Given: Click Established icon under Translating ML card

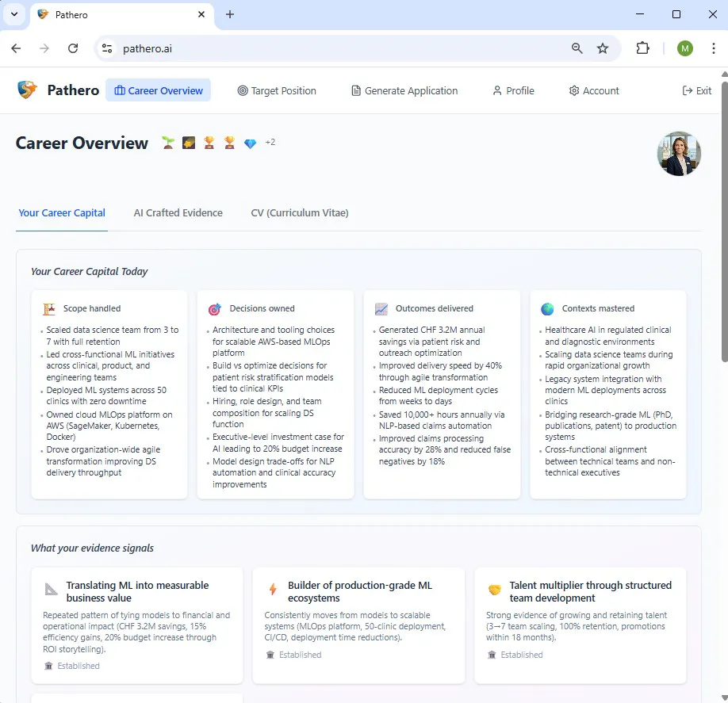Looking at the screenshot, I should [48, 666].
